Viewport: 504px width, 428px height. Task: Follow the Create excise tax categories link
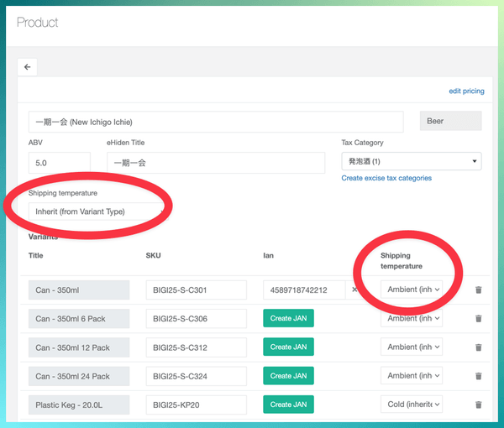(x=386, y=178)
